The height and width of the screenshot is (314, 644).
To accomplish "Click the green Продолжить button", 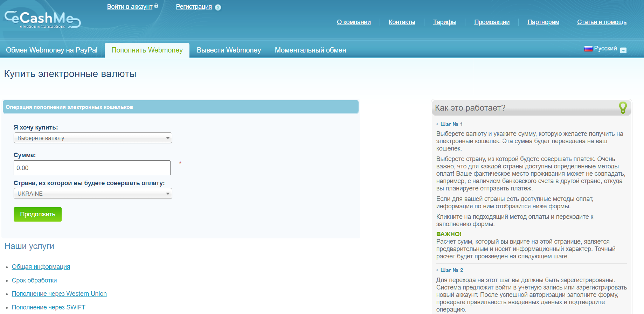I will (37, 214).
